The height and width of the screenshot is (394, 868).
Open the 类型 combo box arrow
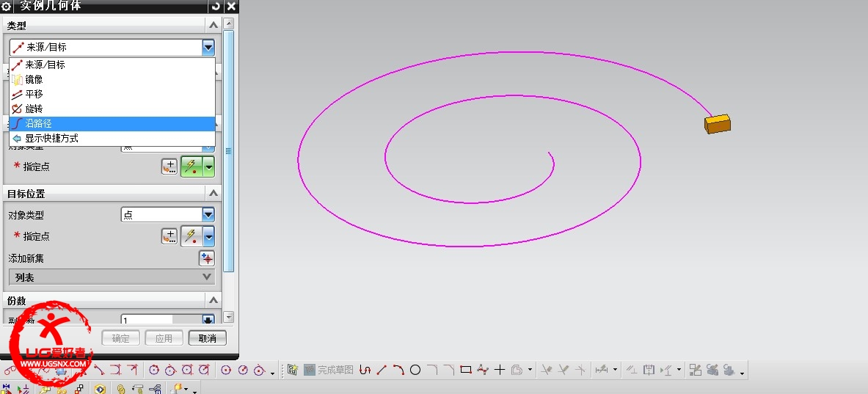208,48
